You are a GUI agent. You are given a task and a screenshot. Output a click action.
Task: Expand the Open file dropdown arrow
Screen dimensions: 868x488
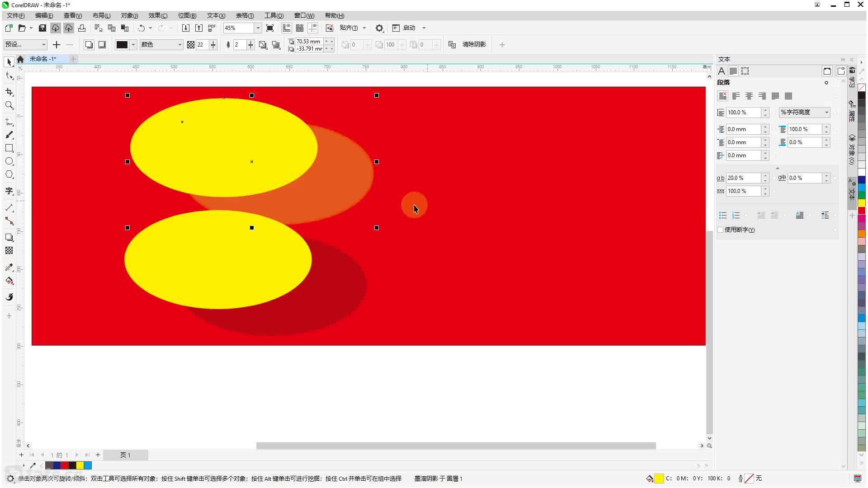pyautogui.click(x=31, y=28)
